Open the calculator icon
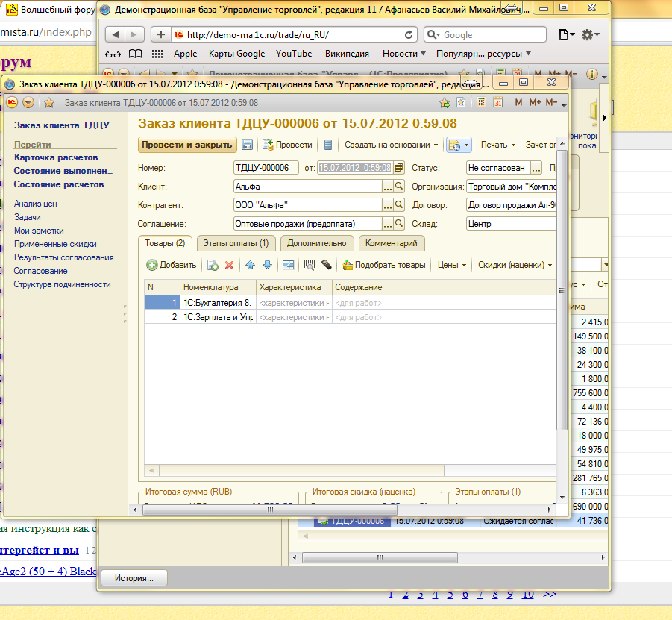The height and width of the screenshot is (620, 672). pyautogui.click(x=481, y=102)
